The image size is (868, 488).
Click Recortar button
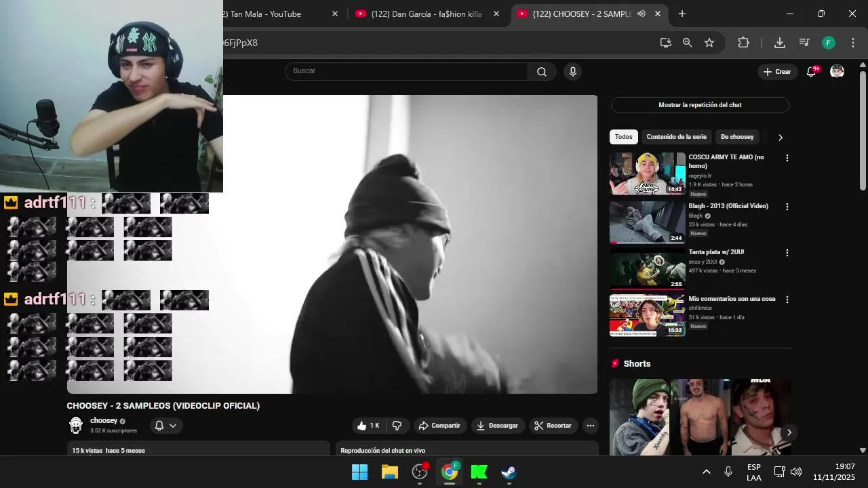553,426
